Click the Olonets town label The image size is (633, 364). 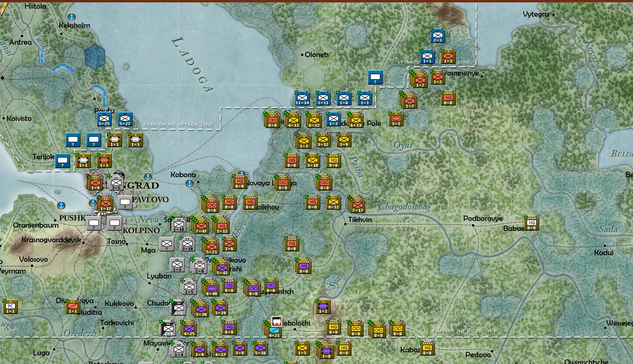317,55
